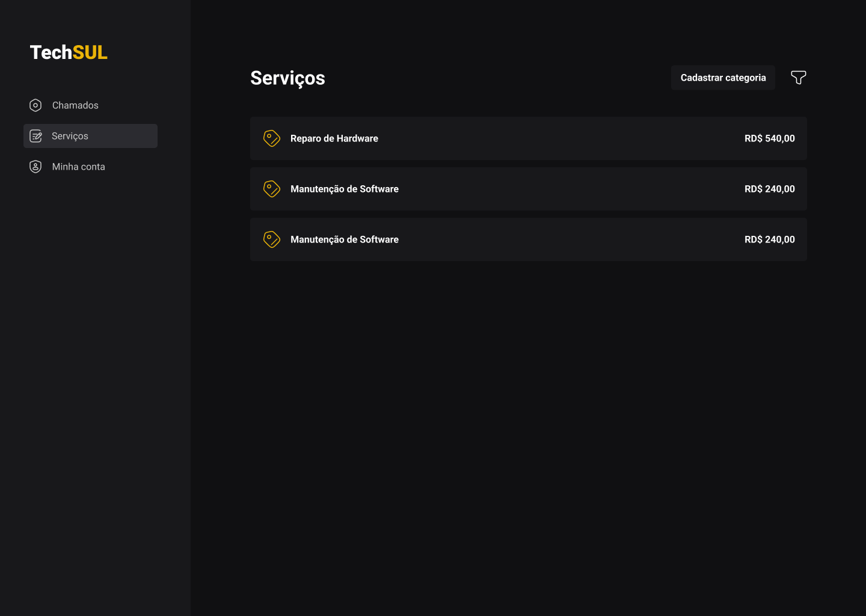Click the tag icon beside Reparo de Hardware

click(x=272, y=138)
